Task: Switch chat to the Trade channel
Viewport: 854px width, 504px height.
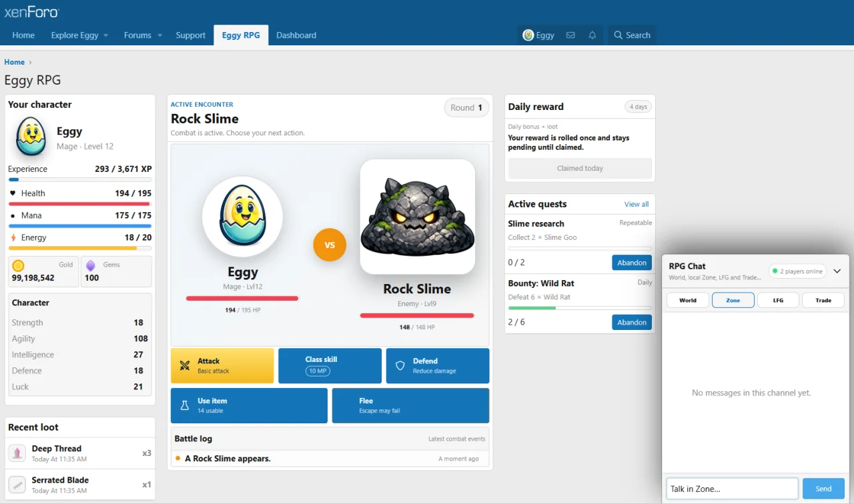Action: (823, 300)
